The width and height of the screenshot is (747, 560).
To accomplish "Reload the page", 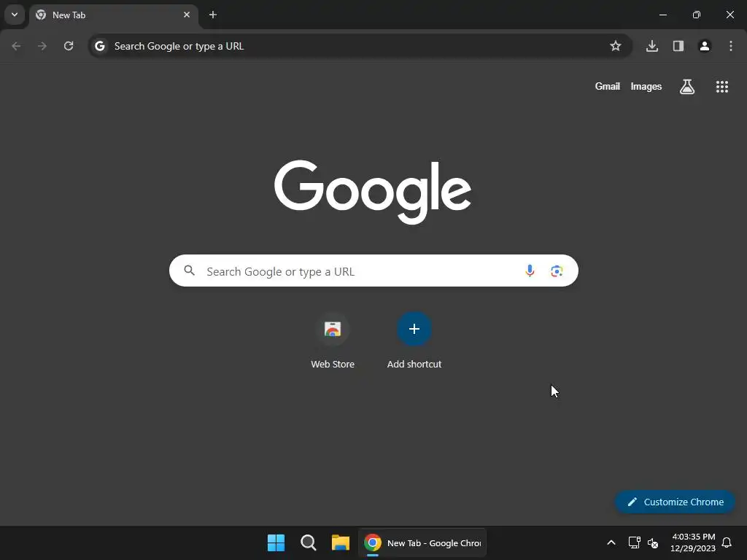I will coord(69,46).
